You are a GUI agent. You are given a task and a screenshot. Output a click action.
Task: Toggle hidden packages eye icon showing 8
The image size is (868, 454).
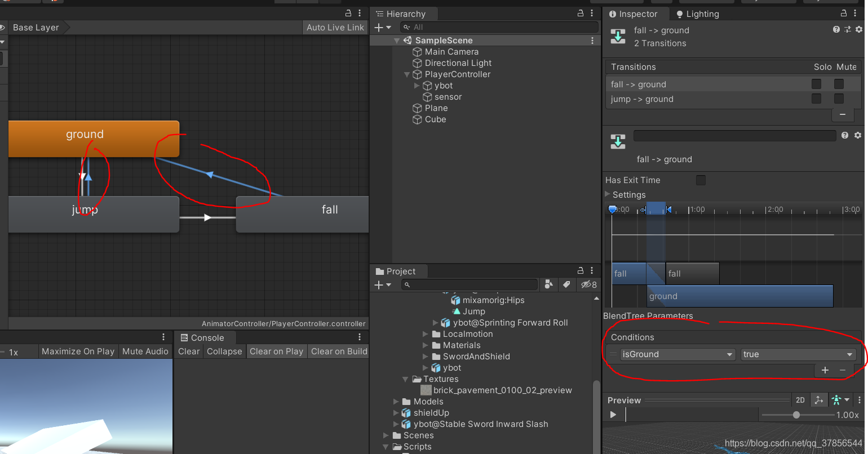[589, 284]
